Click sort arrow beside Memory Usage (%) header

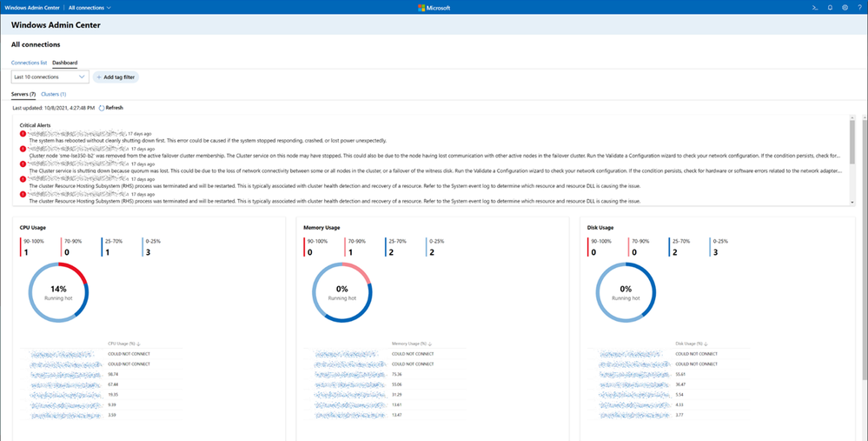[430, 344]
